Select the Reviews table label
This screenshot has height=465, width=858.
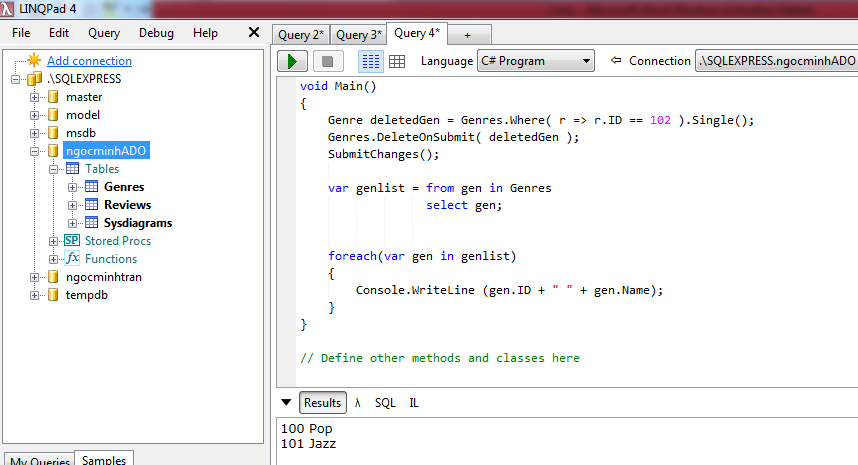tap(127, 205)
